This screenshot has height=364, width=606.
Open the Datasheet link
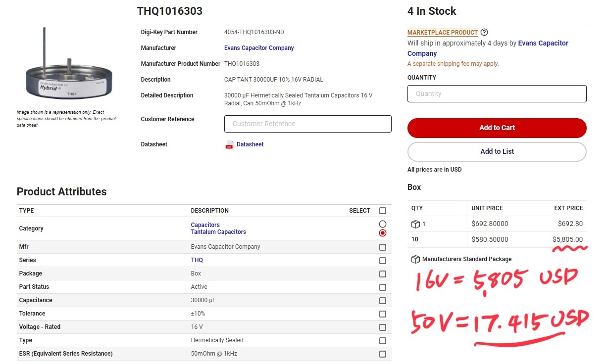250,144
